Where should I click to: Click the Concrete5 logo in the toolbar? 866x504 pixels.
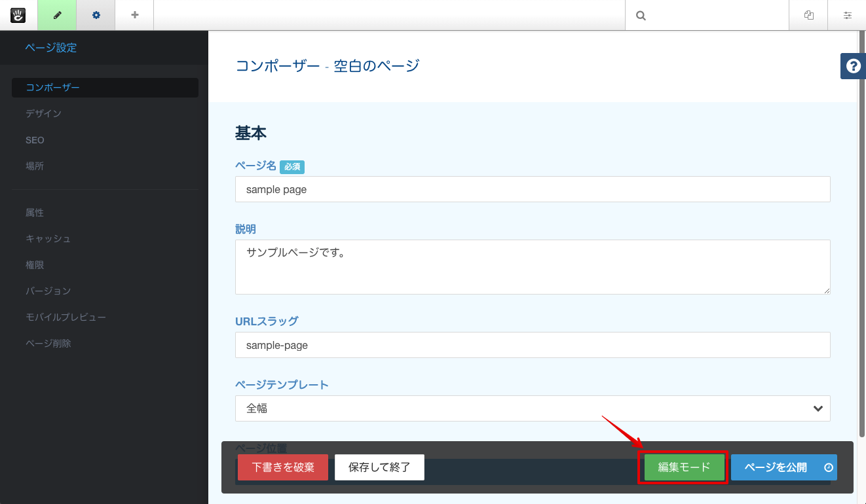tap(18, 14)
